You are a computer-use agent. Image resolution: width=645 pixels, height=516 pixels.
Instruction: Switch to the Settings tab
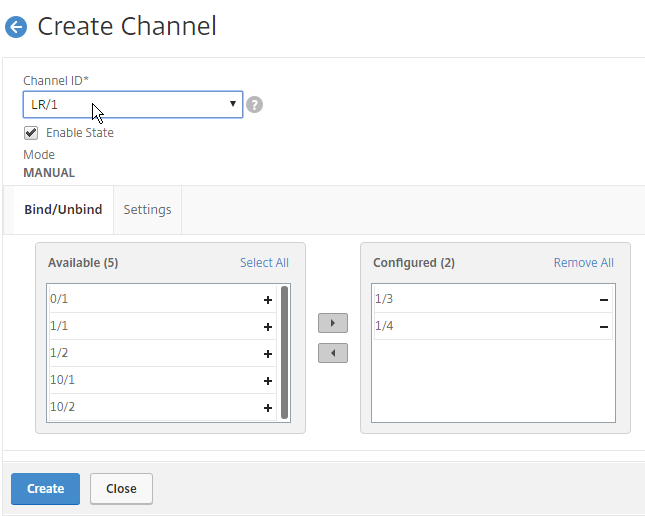[147, 209]
